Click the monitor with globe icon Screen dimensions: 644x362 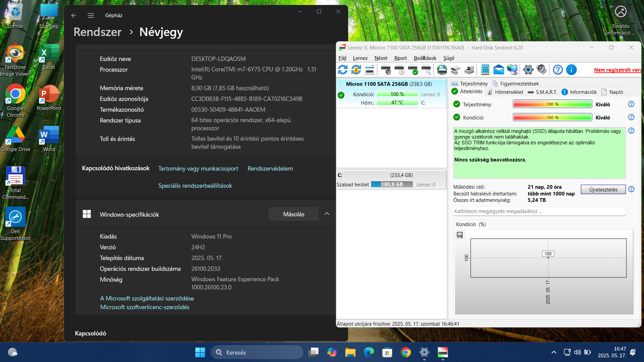coord(512,70)
